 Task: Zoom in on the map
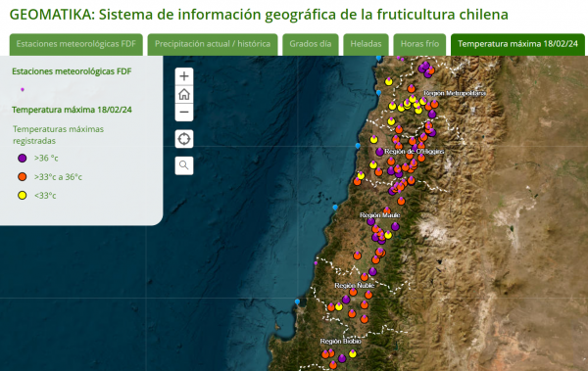point(184,76)
